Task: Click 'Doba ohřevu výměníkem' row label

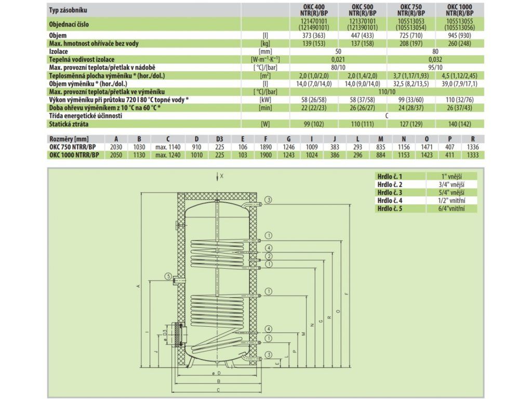Action: [x=105, y=108]
